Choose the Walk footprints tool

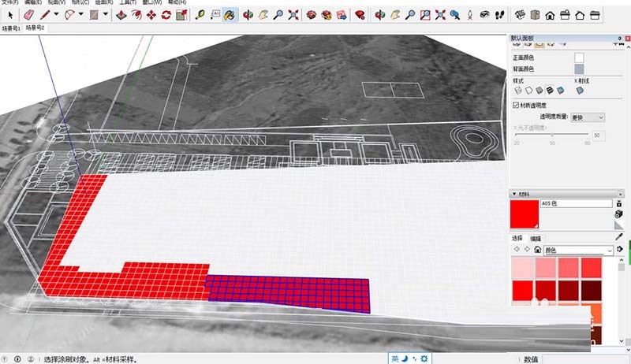tap(500, 15)
